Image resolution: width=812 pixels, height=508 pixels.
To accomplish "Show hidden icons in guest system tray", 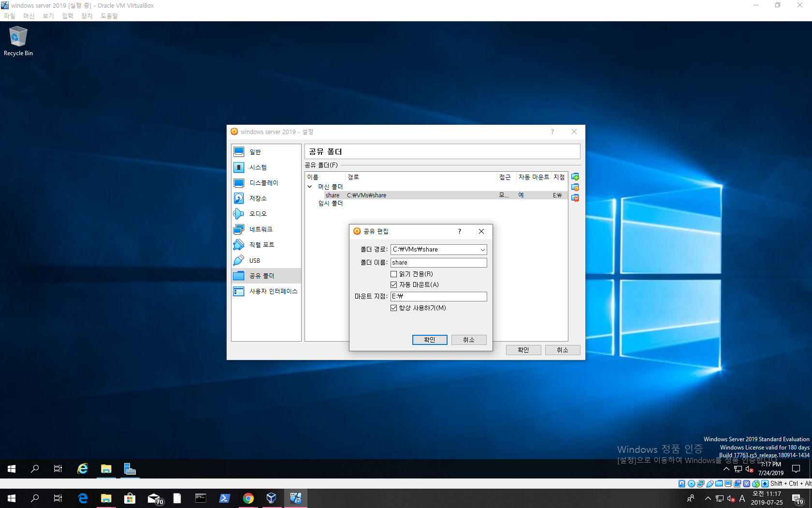I will pos(726,469).
